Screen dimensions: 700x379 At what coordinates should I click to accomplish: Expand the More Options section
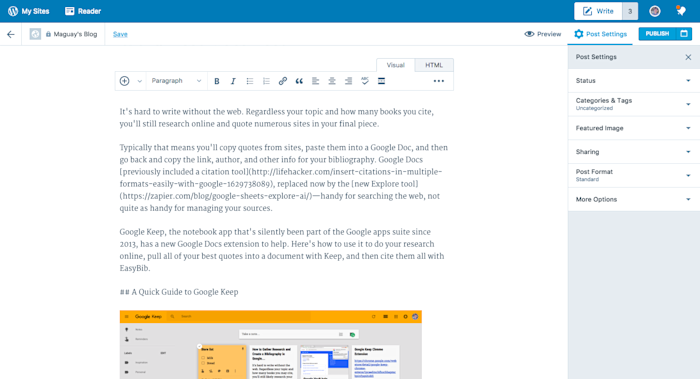pyautogui.click(x=633, y=200)
